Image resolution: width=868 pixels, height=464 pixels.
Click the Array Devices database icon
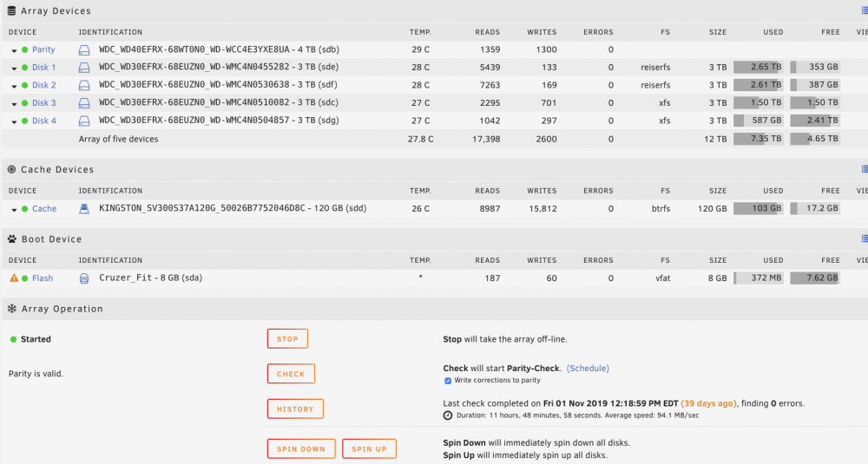click(11, 10)
